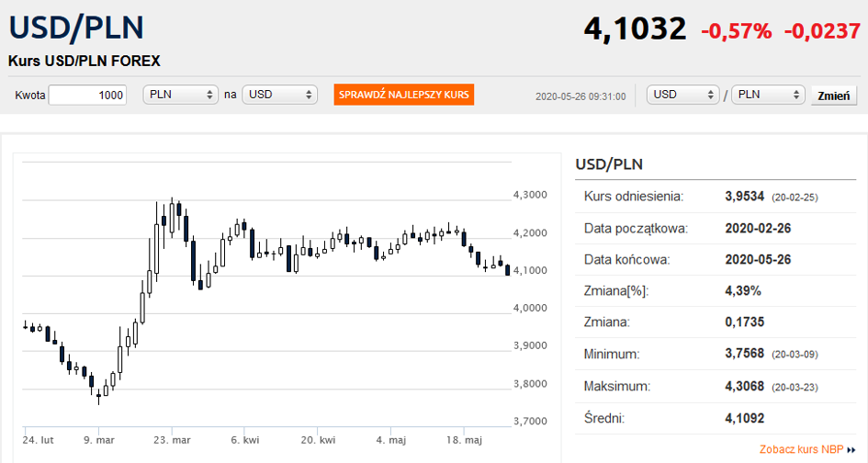Open the USD target currency dropdown
Image resolution: width=868 pixels, height=463 pixels.
coord(279,95)
